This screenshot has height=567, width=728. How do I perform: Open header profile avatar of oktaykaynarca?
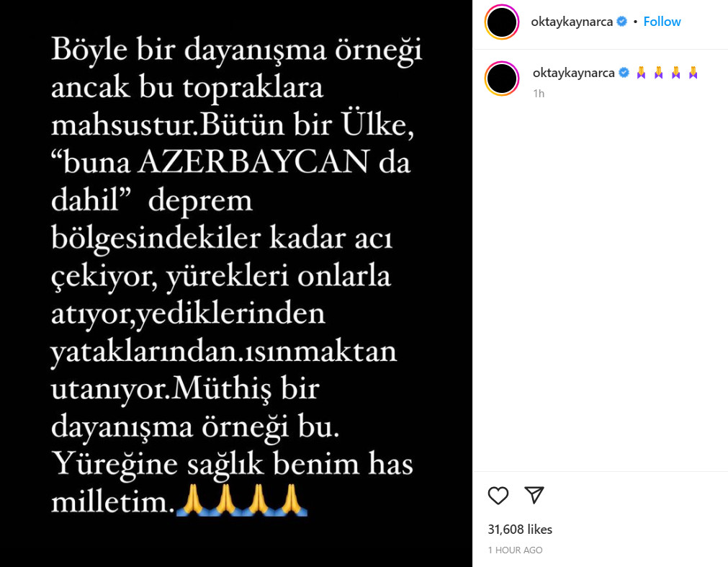[502, 22]
